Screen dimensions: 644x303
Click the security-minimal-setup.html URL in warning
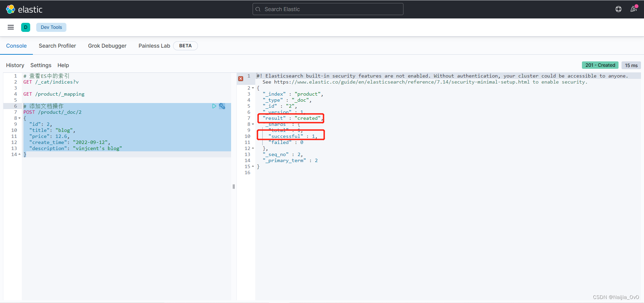click(x=402, y=82)
